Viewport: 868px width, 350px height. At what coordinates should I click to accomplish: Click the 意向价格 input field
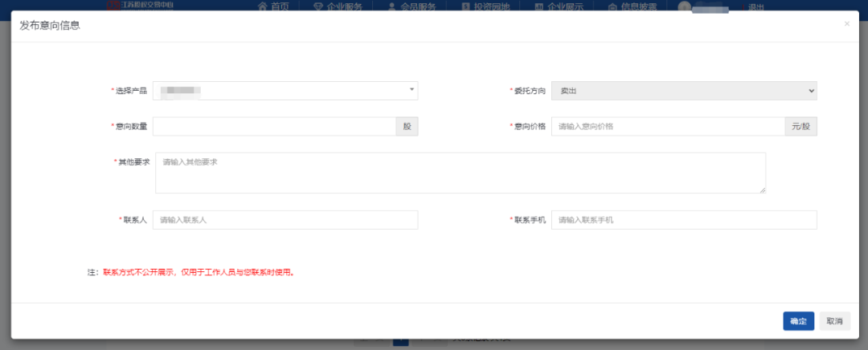667,127
